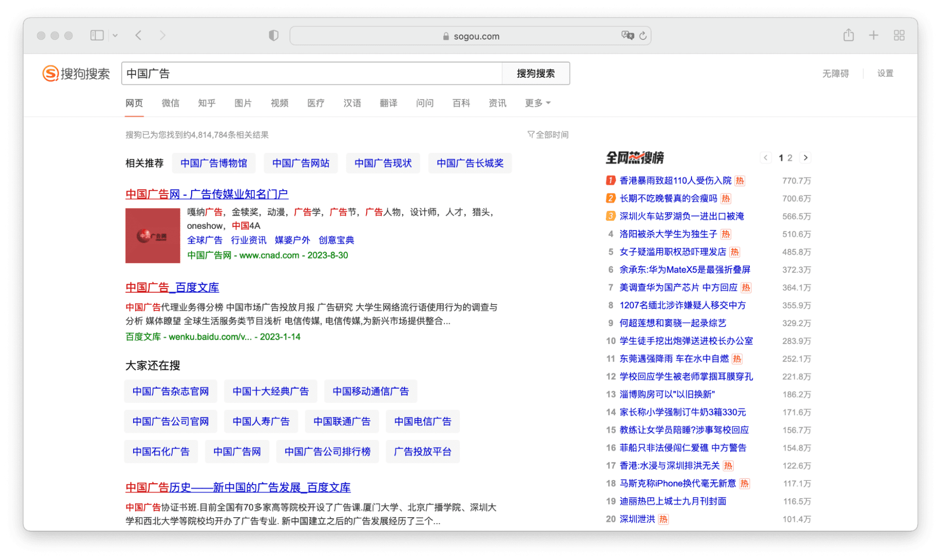
Task: Open the 行业资讯 sublink
Action: (x=249, y=240)
